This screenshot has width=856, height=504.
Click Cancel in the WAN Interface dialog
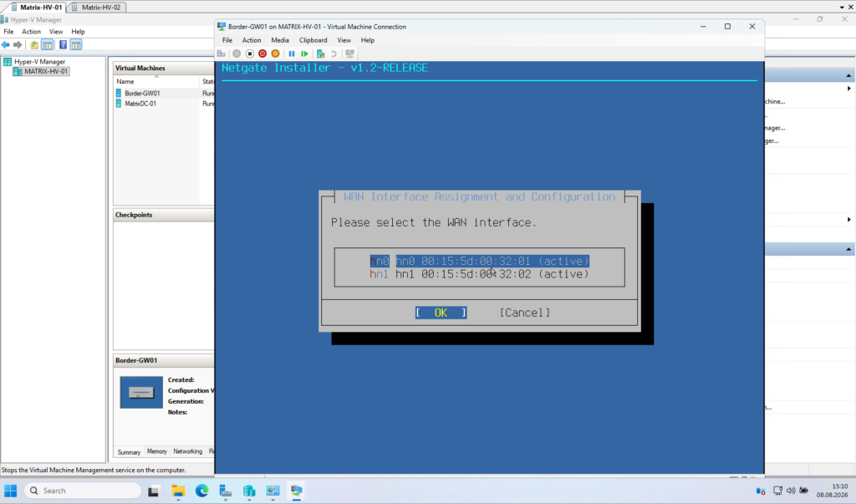[x=525, y=313]
